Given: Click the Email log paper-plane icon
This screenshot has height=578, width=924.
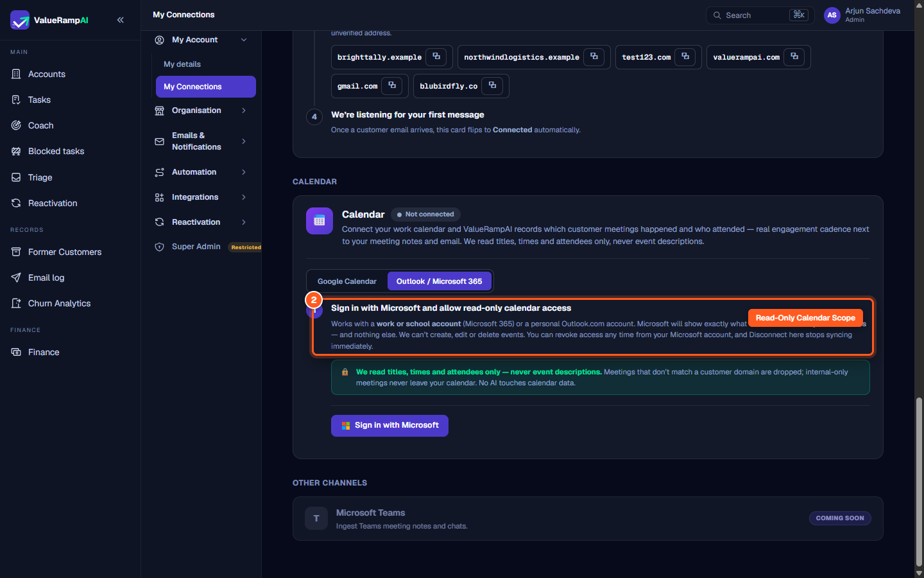Looking at the screenshot, I should (x=16, y=277).
